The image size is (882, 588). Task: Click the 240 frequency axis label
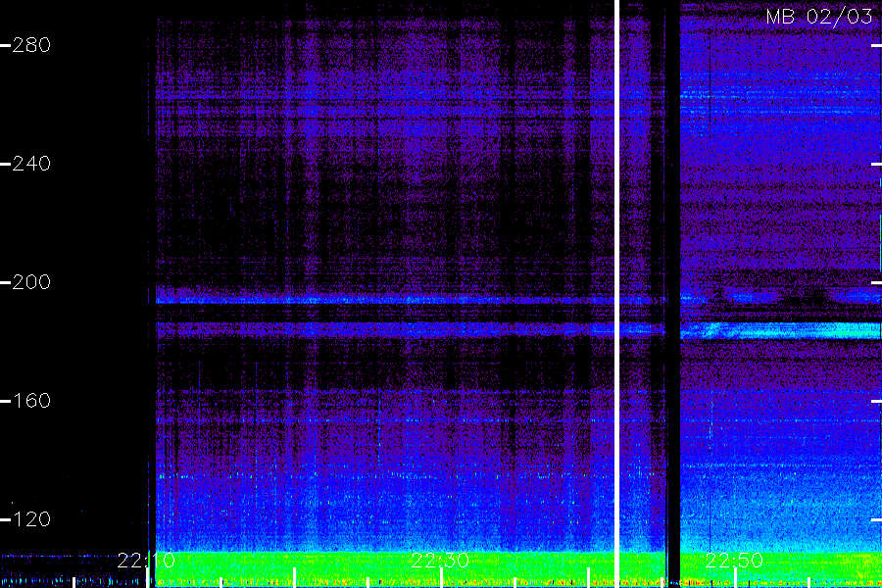(31, 164)
